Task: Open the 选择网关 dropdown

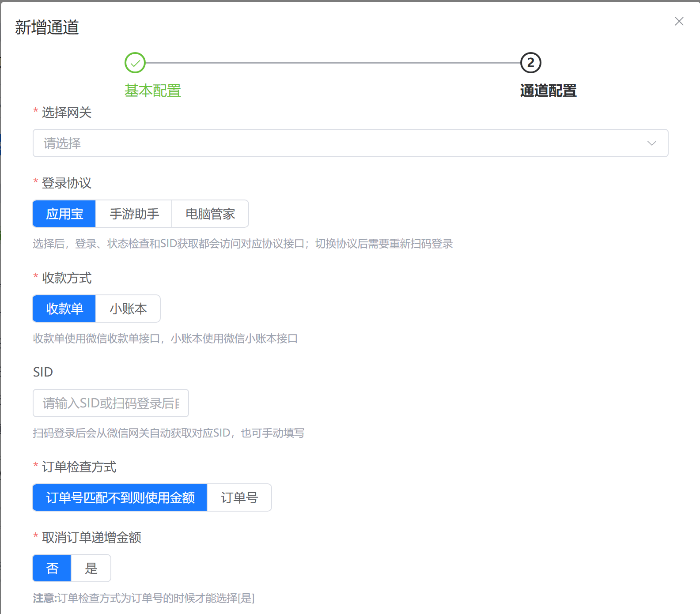Action: pyautogui.click(x=351, y=143)
